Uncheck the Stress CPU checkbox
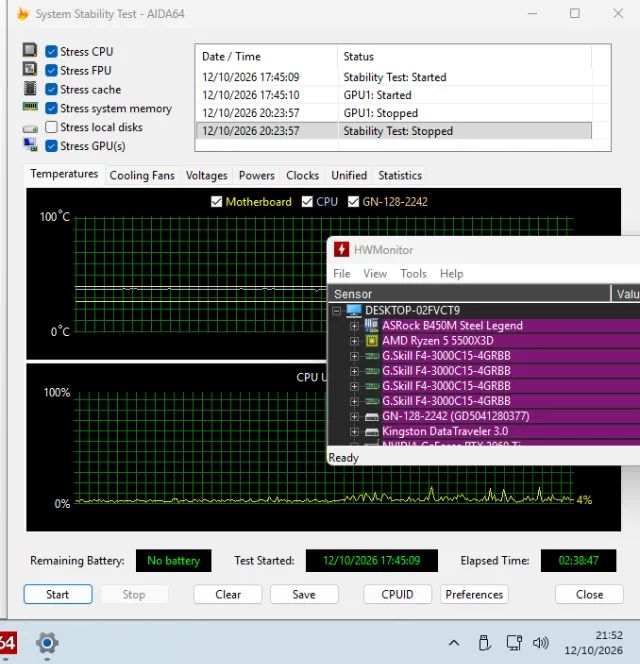The height and width of the screenshot is (664, 640). click(x=51, y=52)
